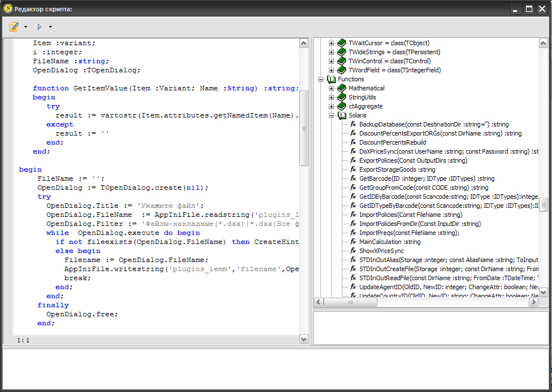Select the ExportStorageGoods function item
Viewport: 552px width, 392px height.
click(x=397, y=169)
